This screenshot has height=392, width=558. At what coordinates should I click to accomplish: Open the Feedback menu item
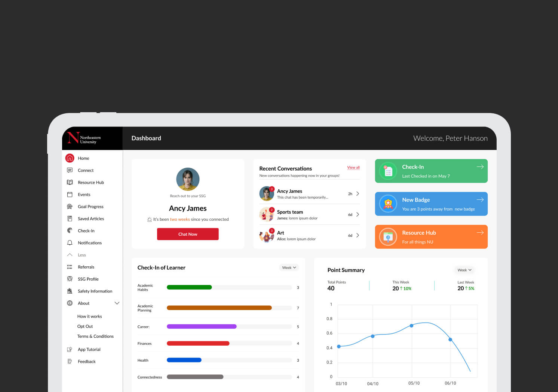tap(87, 361)
